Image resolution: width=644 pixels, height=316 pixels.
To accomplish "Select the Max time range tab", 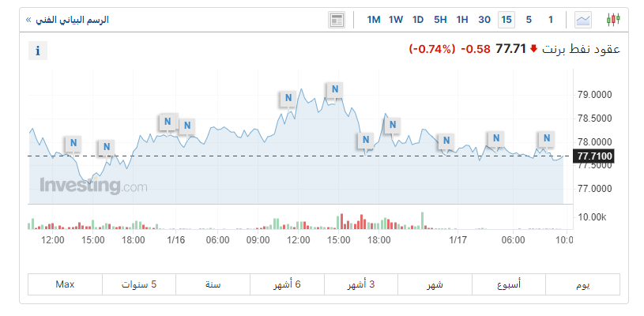I will tap(65, 284).
